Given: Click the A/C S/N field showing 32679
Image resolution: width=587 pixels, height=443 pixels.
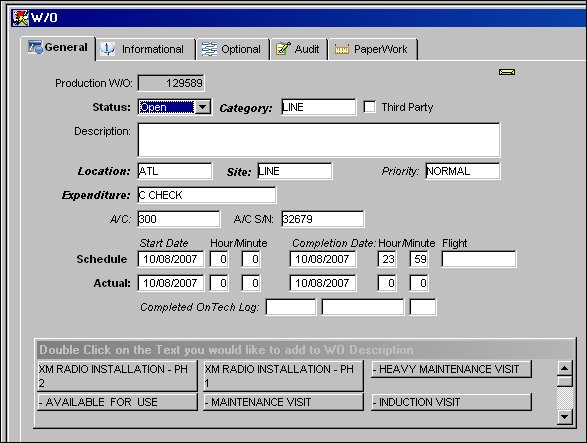Looking at the screenshot, I should pyautogui.click(x=323, y=219).
